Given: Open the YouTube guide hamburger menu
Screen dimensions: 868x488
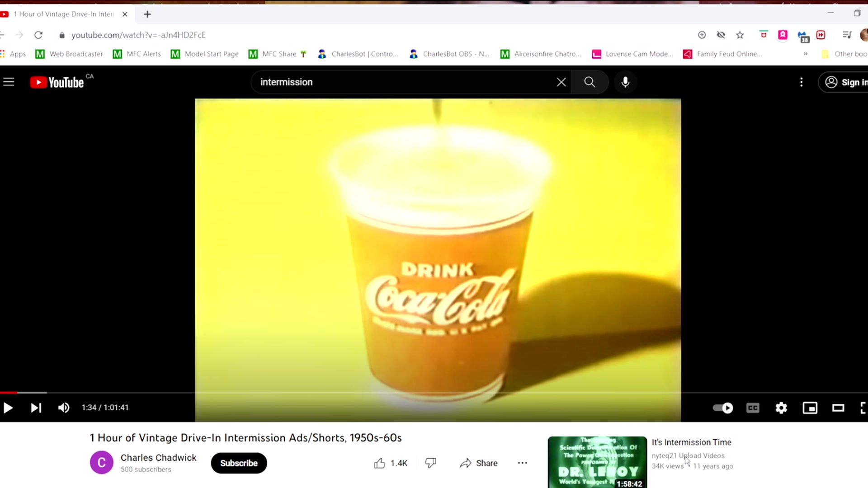Looking at the screenshot, I should (x=9, y=82).
